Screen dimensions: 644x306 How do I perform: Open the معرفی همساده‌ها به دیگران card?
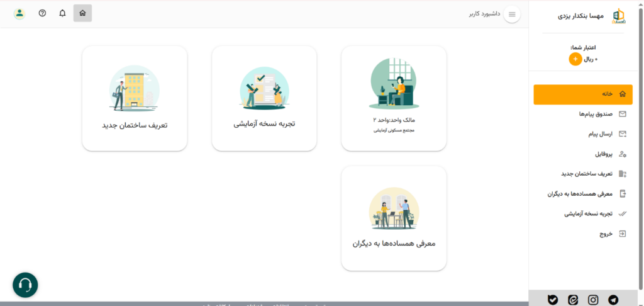[394, 218]
